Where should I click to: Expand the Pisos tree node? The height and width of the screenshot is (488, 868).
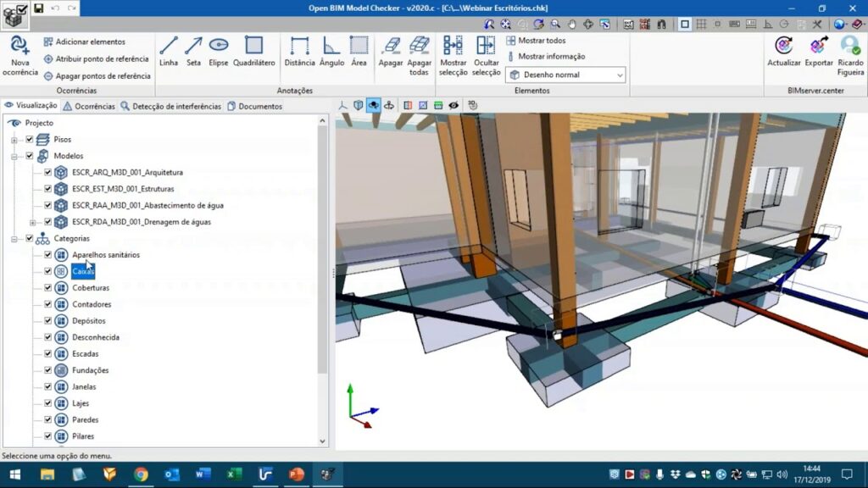tap(14, 140)
